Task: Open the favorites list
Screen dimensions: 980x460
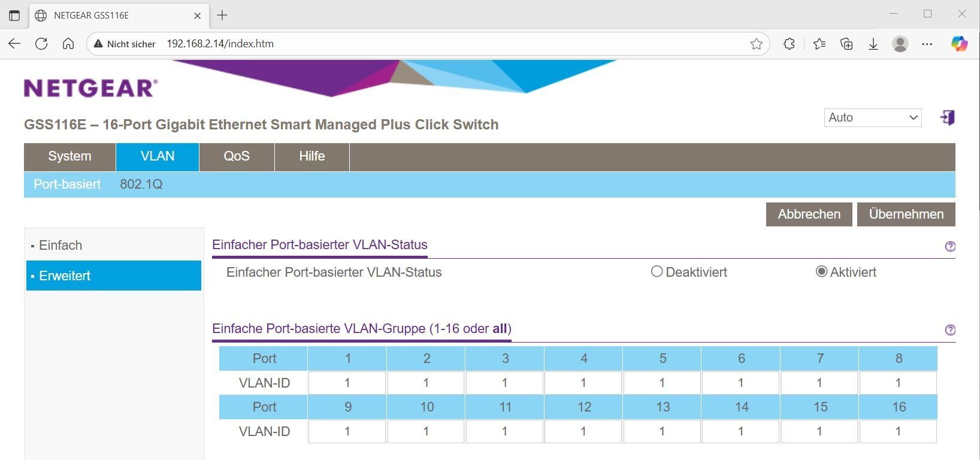Action: 819,44
